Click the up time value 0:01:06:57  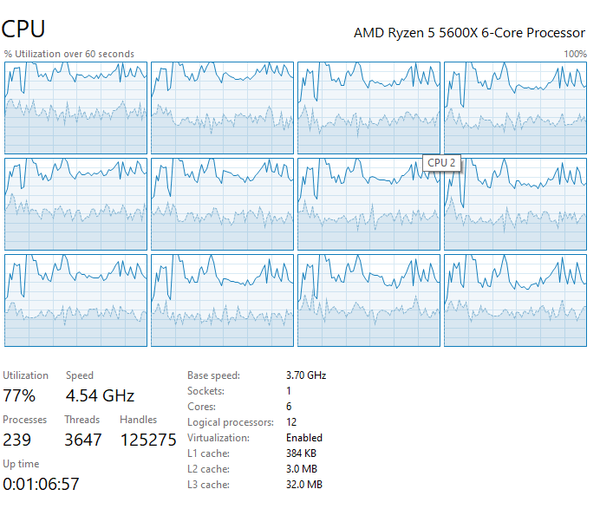click(x=40, y=484)
